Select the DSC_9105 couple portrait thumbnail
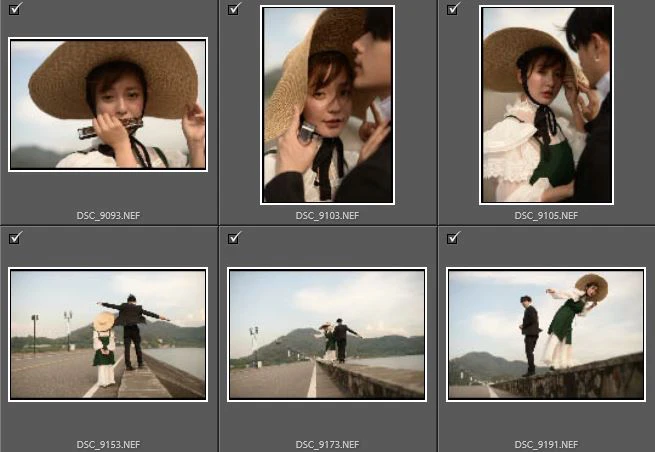This screenshot has height=452, width=655. 546,104
